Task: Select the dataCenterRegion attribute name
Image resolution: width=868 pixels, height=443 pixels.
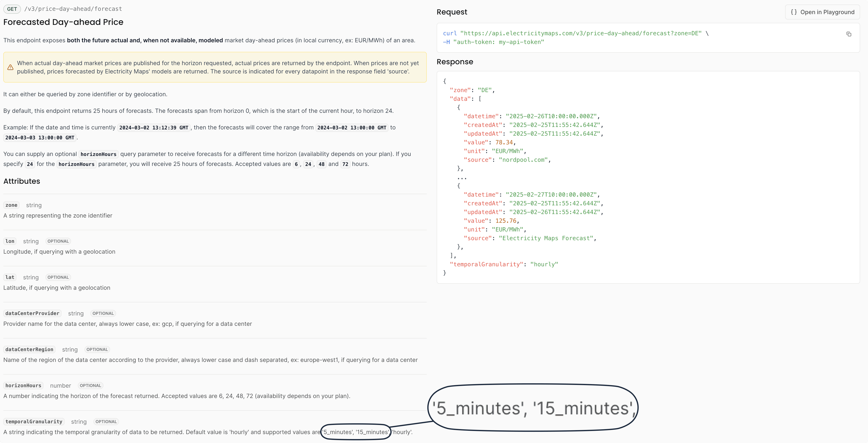Action: (29, 349)
